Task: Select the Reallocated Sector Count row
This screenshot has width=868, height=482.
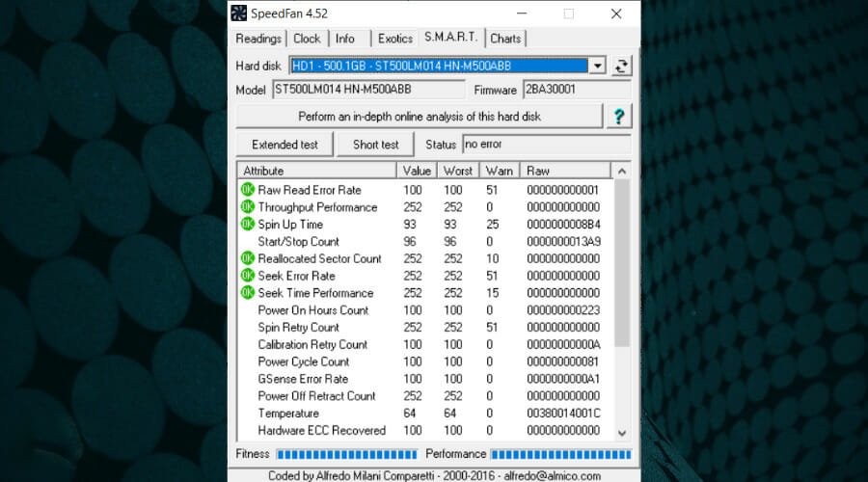Action: 425,258
